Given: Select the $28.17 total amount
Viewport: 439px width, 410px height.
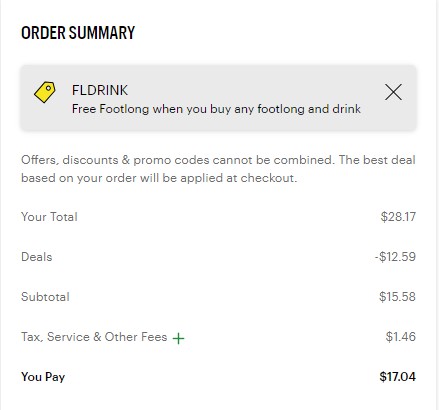Looking at the screenshot, I should coord(398,217).
